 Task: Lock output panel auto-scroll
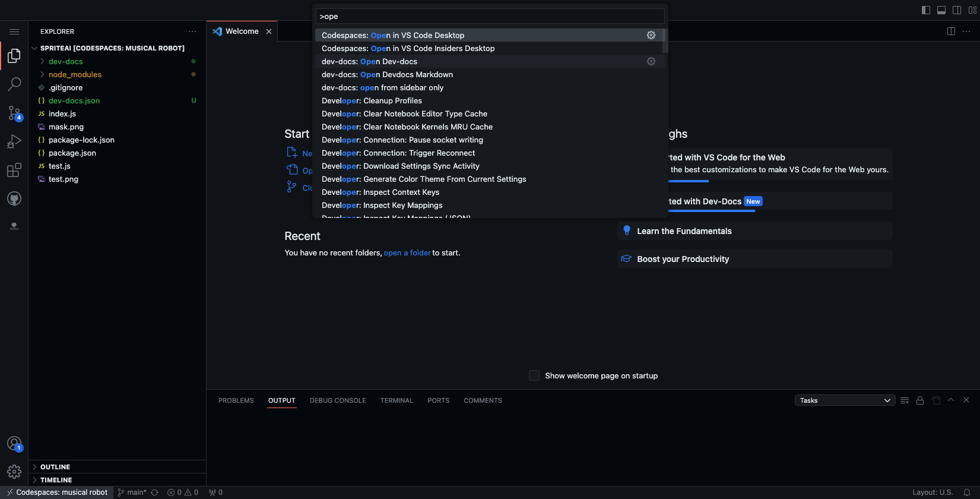tap(920, 400)
